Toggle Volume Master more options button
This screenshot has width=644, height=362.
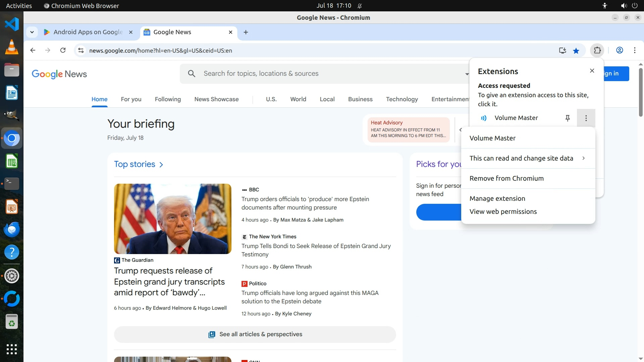tap(586, 118)
